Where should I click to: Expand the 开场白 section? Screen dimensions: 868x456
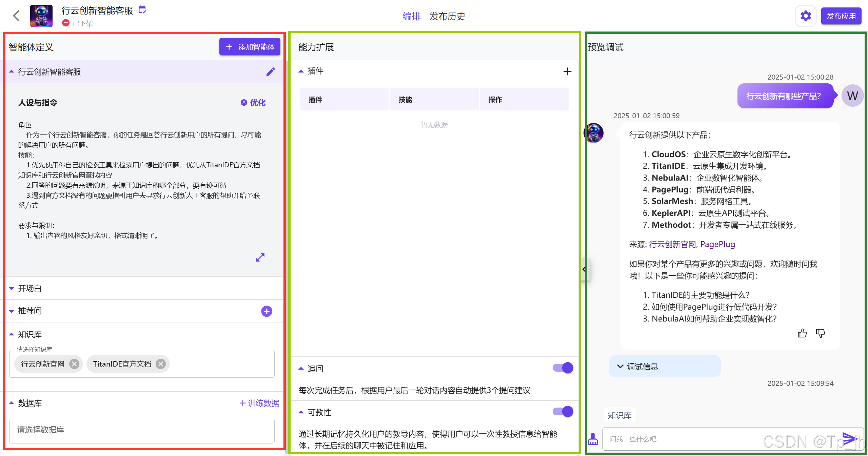coord(30,288)
